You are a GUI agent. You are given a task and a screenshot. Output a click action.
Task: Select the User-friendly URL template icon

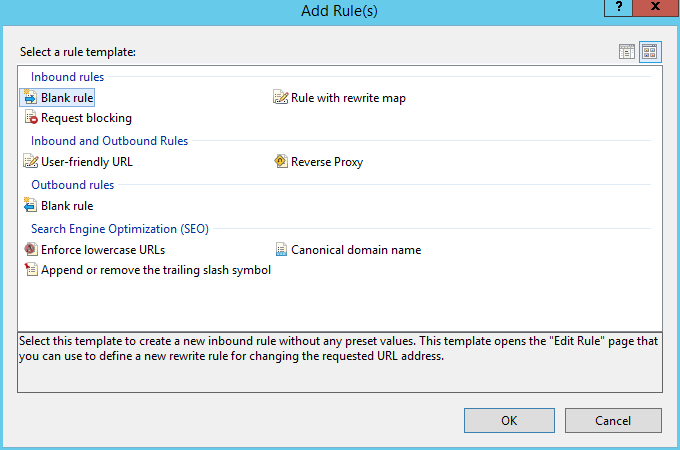[29, 162]
